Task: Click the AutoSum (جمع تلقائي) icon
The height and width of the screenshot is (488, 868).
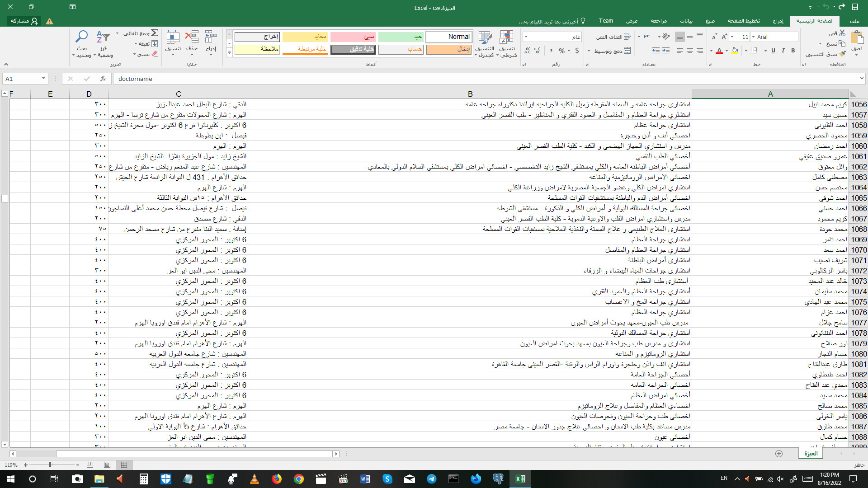Action: pyautogui.click(x=154, y=33)
